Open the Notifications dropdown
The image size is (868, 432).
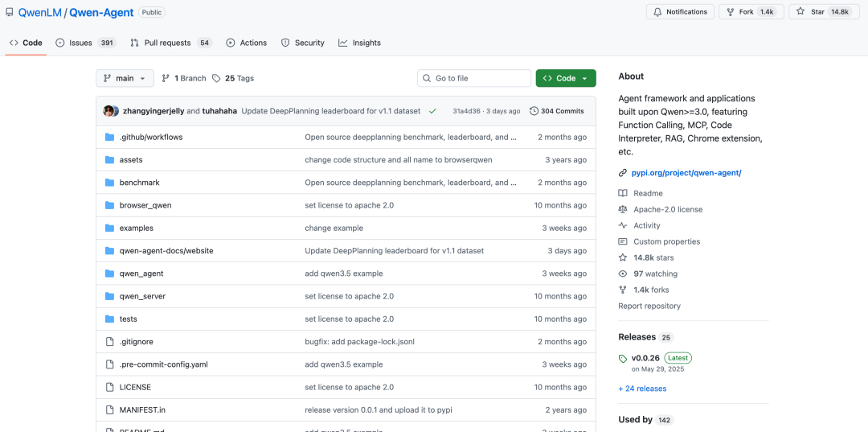point(680,11)
